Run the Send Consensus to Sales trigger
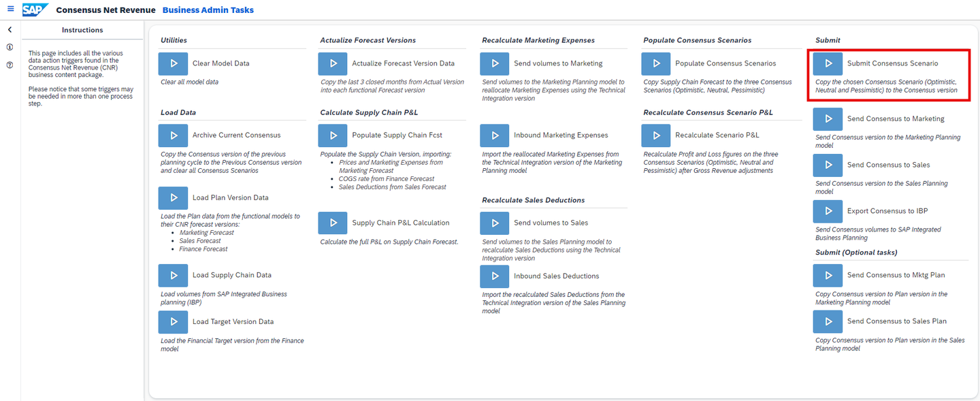980x401 pixels. coord(828,165)
